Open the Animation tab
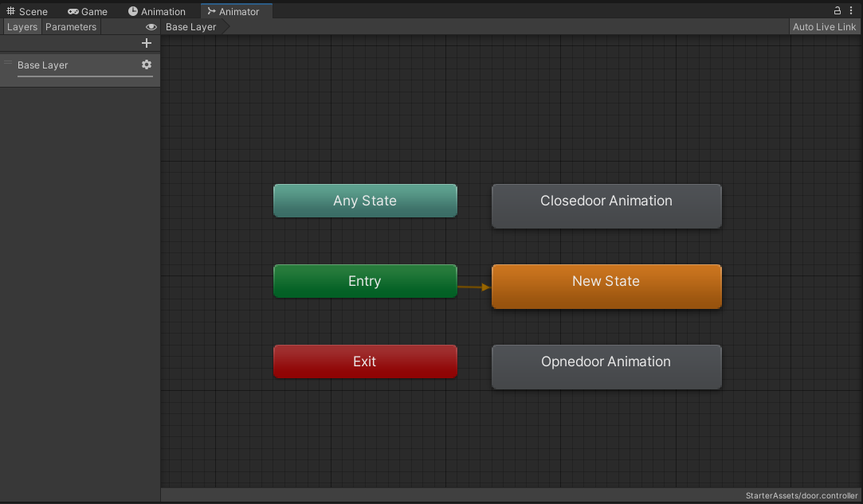This screenshot has height=504, width=863. point(157,11)
